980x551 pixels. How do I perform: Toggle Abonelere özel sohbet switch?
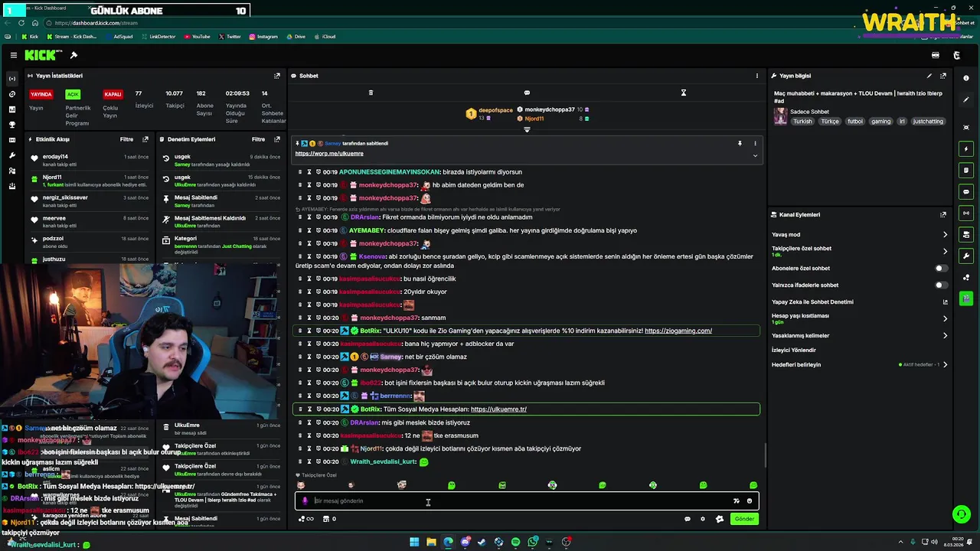[941, 269]
